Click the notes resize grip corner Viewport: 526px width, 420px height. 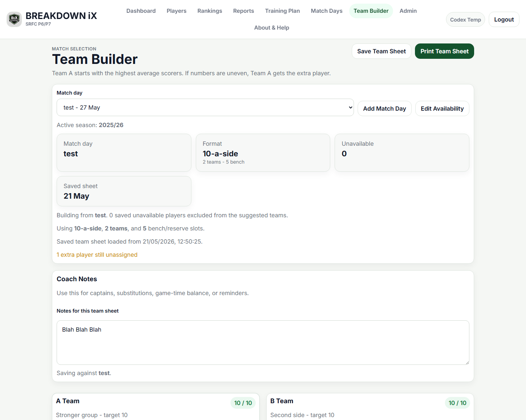click(467, 362)
